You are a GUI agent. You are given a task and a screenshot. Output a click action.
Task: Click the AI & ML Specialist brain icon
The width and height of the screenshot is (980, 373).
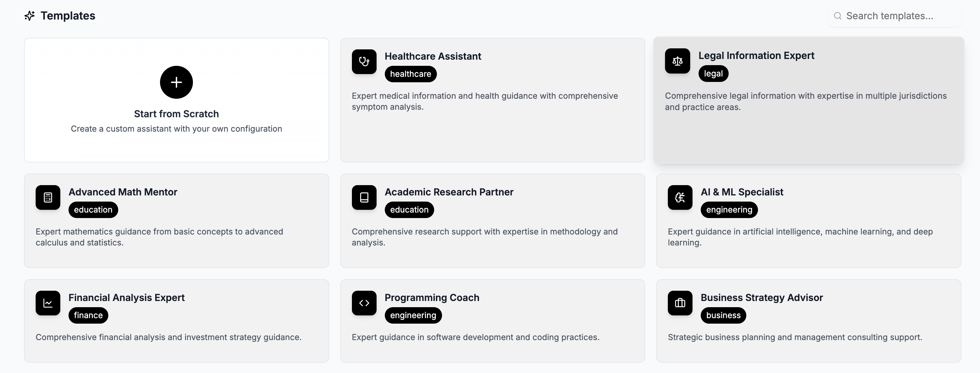click(x=680, y=197)
